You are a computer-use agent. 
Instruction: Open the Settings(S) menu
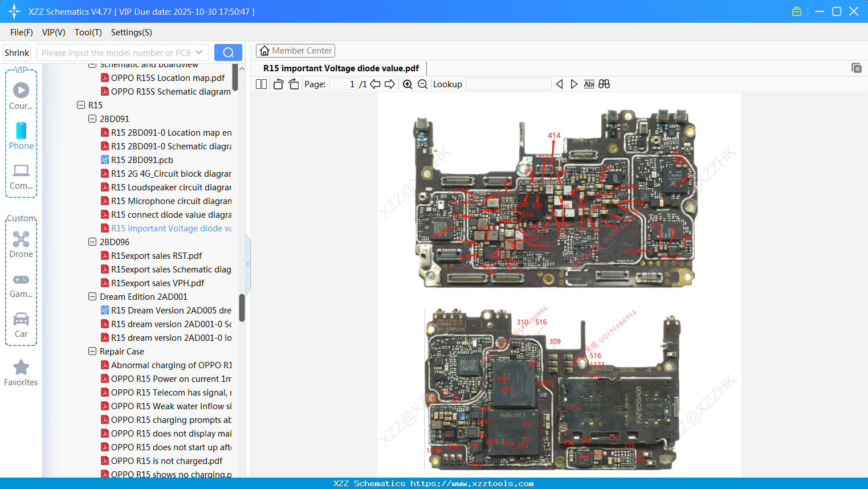tap(131, 32)
